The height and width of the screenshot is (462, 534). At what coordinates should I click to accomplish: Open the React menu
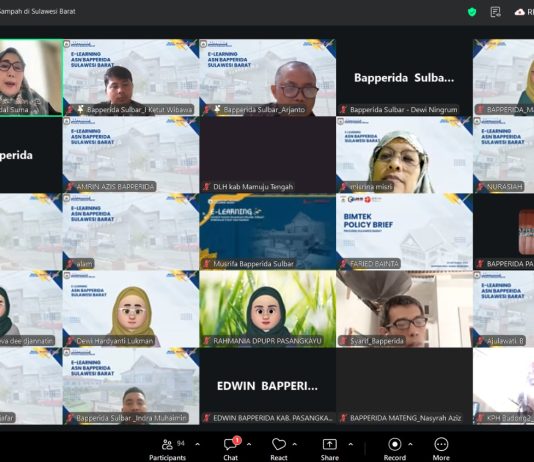[279, 449]
